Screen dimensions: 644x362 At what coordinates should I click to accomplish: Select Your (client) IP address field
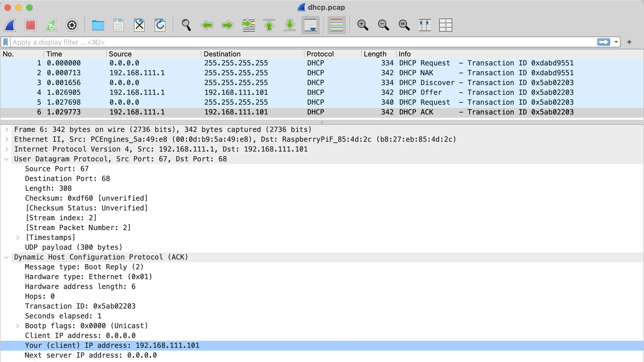click(x=322, y=346)
